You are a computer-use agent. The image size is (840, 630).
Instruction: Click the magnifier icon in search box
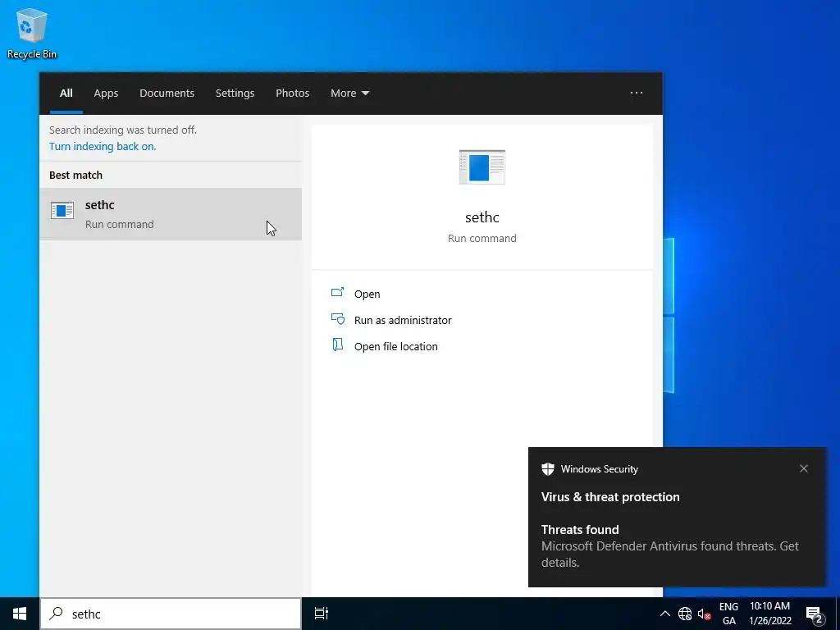click(56, 614)
